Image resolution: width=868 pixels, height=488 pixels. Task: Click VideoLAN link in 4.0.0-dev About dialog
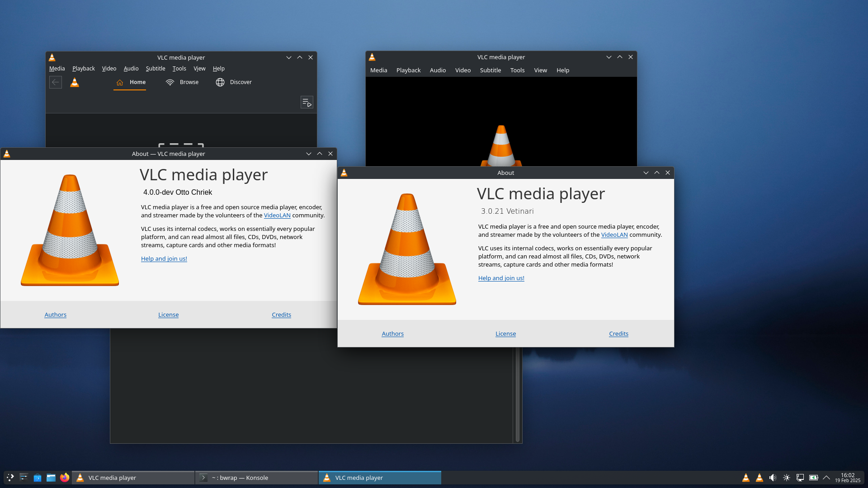pos(277,216)
